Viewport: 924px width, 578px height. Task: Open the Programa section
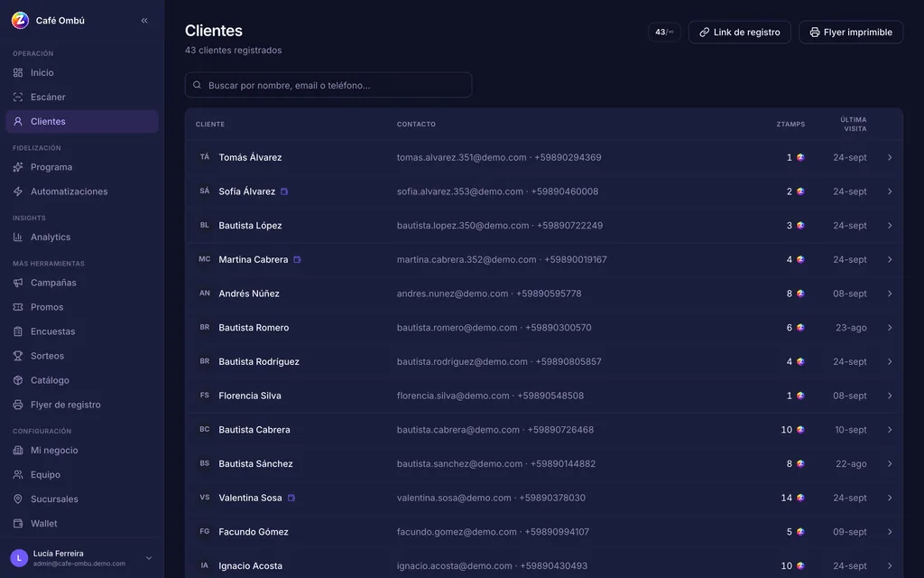click(x=82, y=167)
